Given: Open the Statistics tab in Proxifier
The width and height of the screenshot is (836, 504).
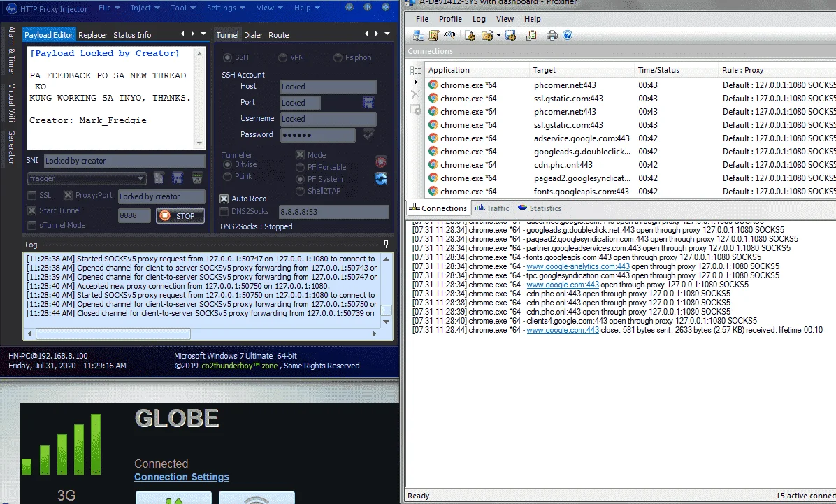Looking at the screenshot, I should click(540, 208).
